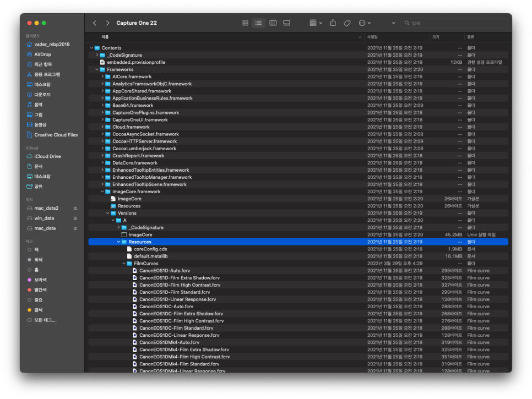The image size is (532, 399).
Task: Collapse the Versions folder
Action: pyautogui.click(x=108, y=213)
